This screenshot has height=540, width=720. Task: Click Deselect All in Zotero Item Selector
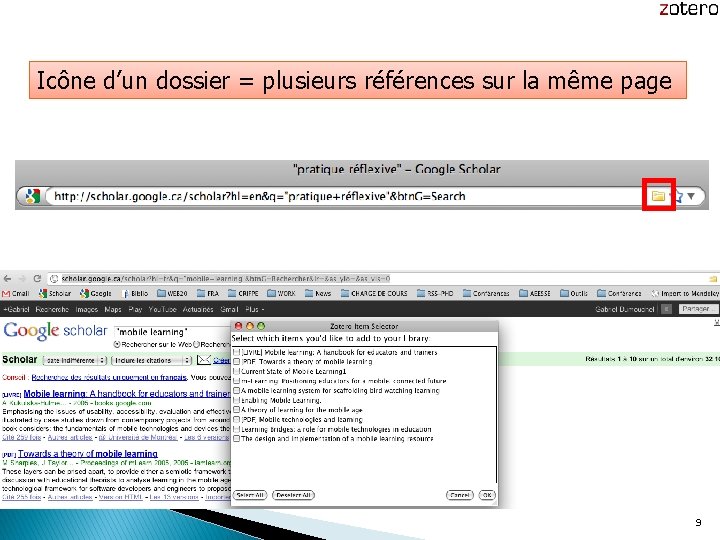[293, 495]
